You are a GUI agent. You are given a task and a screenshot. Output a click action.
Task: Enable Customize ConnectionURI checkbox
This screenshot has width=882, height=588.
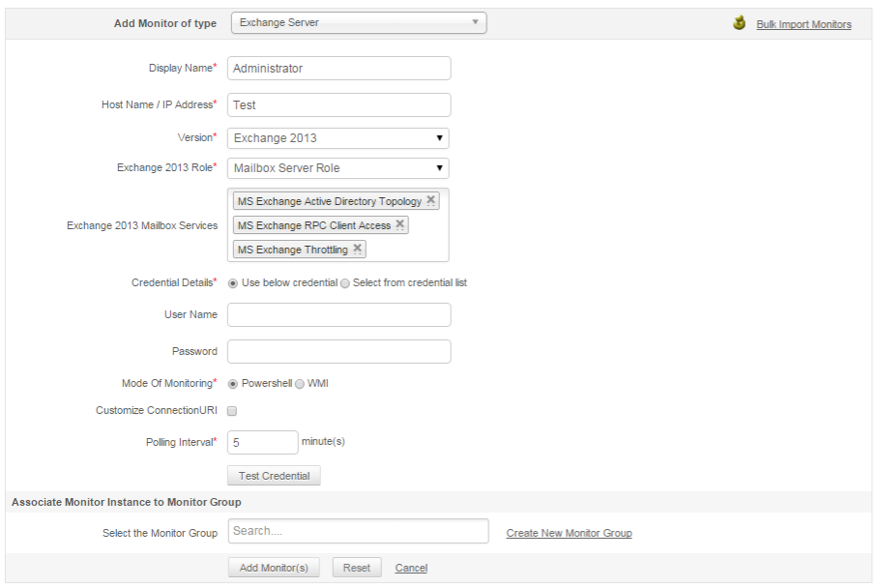[x=232, y=411]
